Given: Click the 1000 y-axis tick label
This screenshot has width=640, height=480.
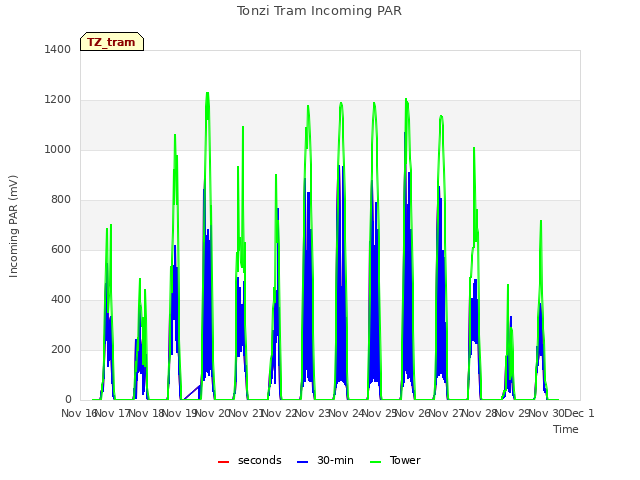Looking at the screenshot, I should click(58, 149).
